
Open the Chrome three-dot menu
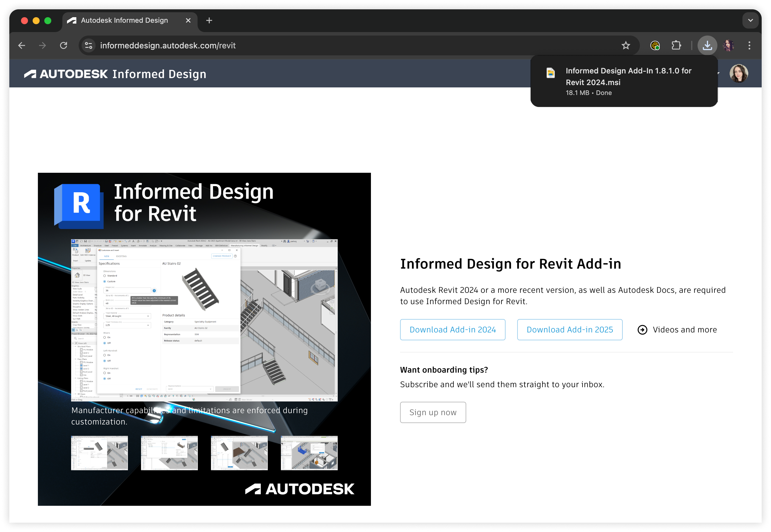tap(749, 45)
